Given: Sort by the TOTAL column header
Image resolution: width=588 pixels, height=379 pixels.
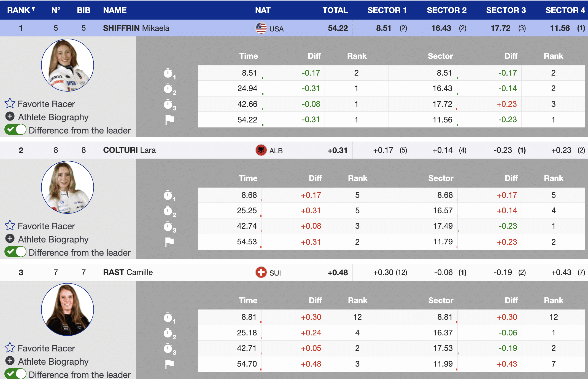Looking at the screenshot, I should click(335, 10).
